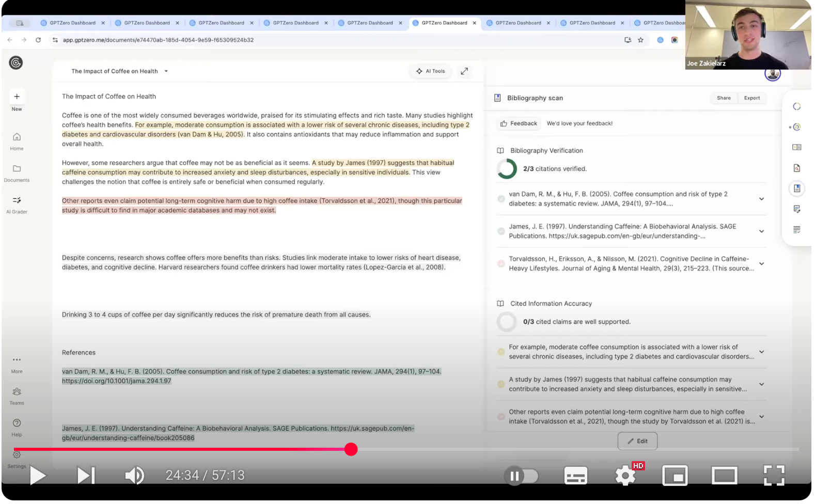Viewport: 815px width, 504px height.
Task: Expand the document to full view
Action: tap(464, 71)
